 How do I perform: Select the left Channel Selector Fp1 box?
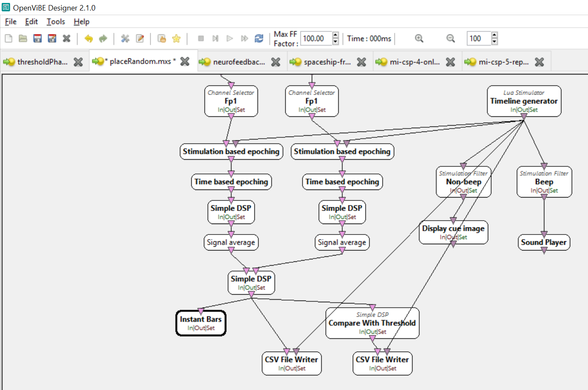(231, 101)
